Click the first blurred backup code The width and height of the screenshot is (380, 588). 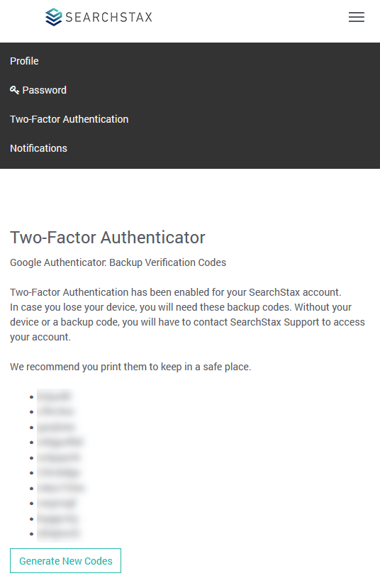(54, 396)
